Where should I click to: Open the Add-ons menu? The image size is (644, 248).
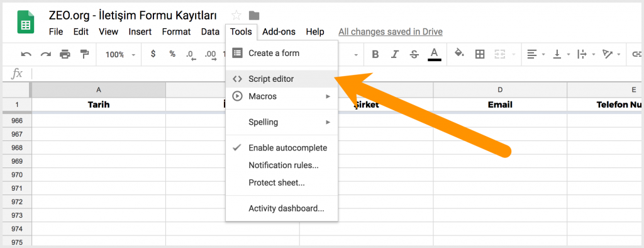click(x=279, y=31)
